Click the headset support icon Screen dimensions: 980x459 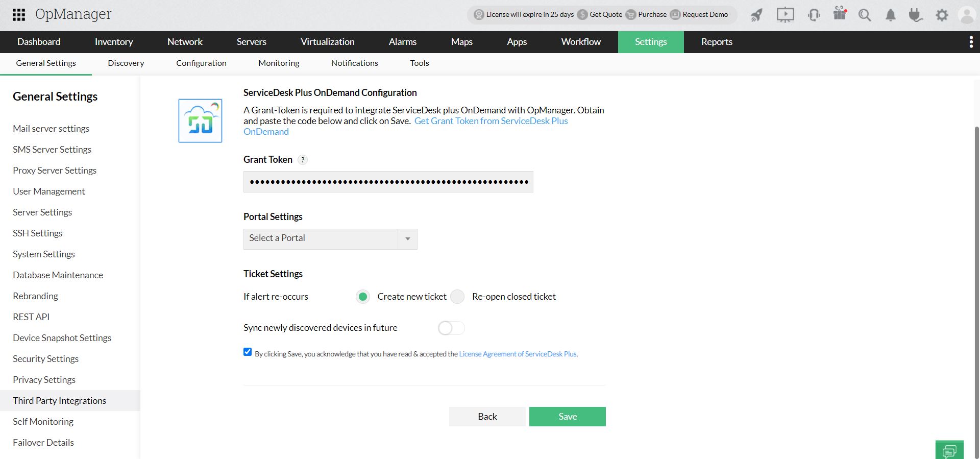point(814,15)
